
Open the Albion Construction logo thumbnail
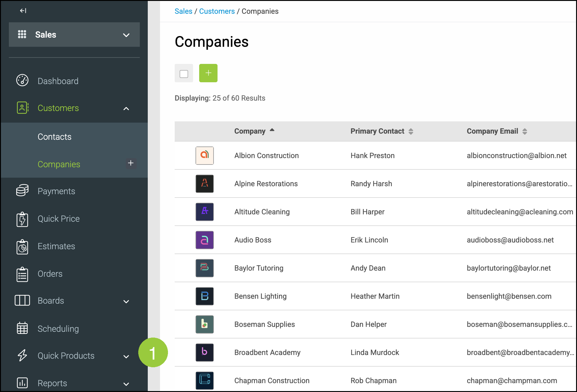pyautogui.click(x=205, y=155)
